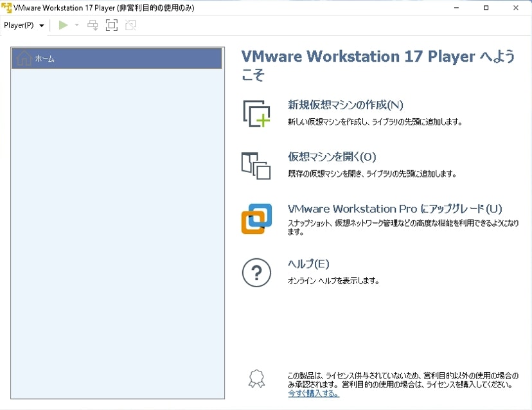Click the home house icon in sidebar
The image size is (532, 410).
coord(24,58)
